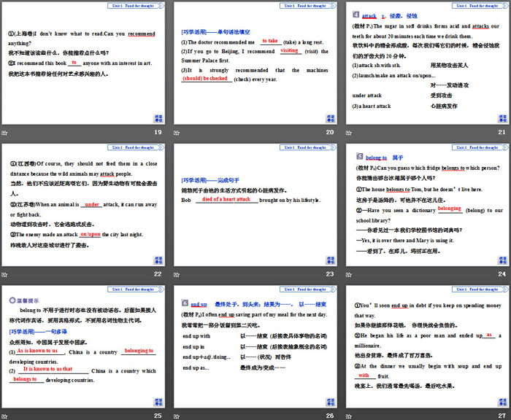Screen dimensions: 511x420
Task: Click slide number 20 label
Action: pyautogui.click(x=330, y=132)
